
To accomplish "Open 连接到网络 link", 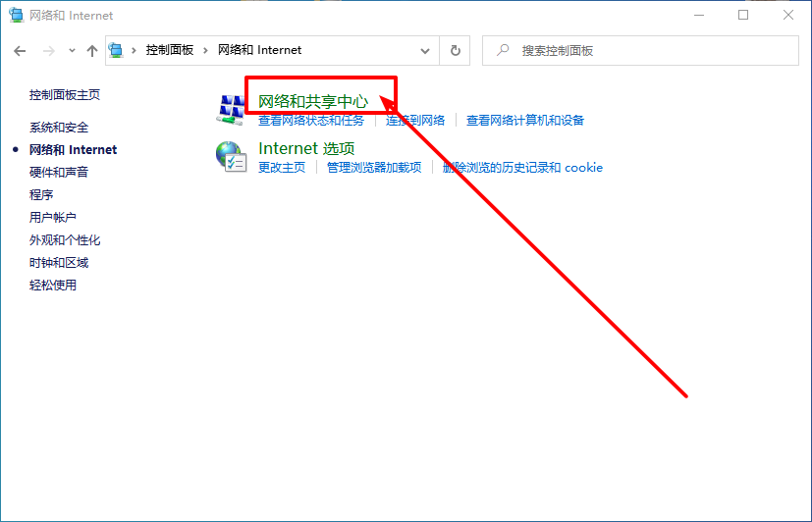I will [415, 121].
